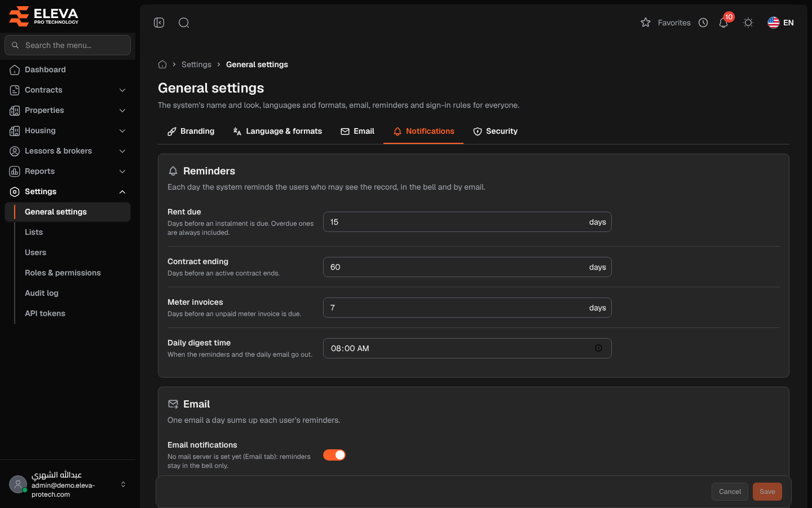The height and width of the screenshot is (508, 812).
Task: Open recent history clock icon
Action: pyautogui.click(x=703, y=23)
